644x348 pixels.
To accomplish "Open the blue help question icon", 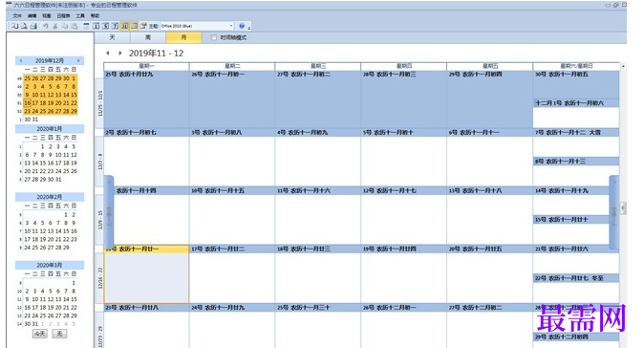I will pyautogui.click(x=242, y=26).
